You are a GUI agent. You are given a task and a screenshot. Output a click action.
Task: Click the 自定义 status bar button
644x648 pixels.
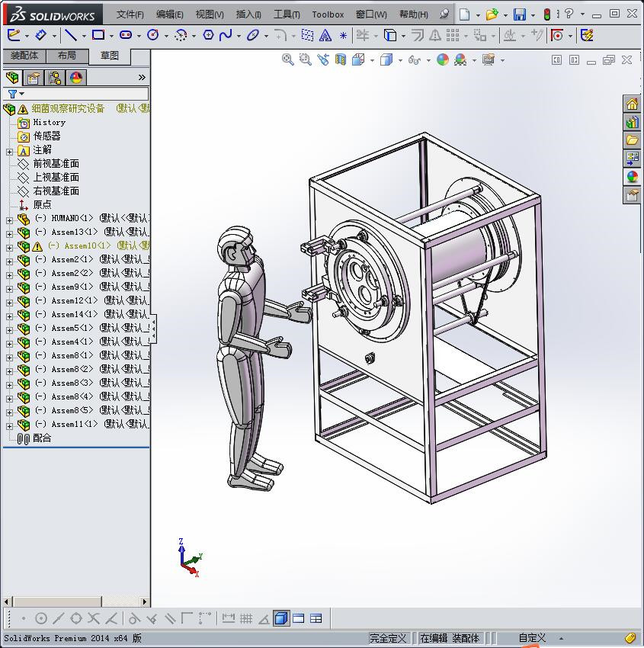click(x=532, y=638)
